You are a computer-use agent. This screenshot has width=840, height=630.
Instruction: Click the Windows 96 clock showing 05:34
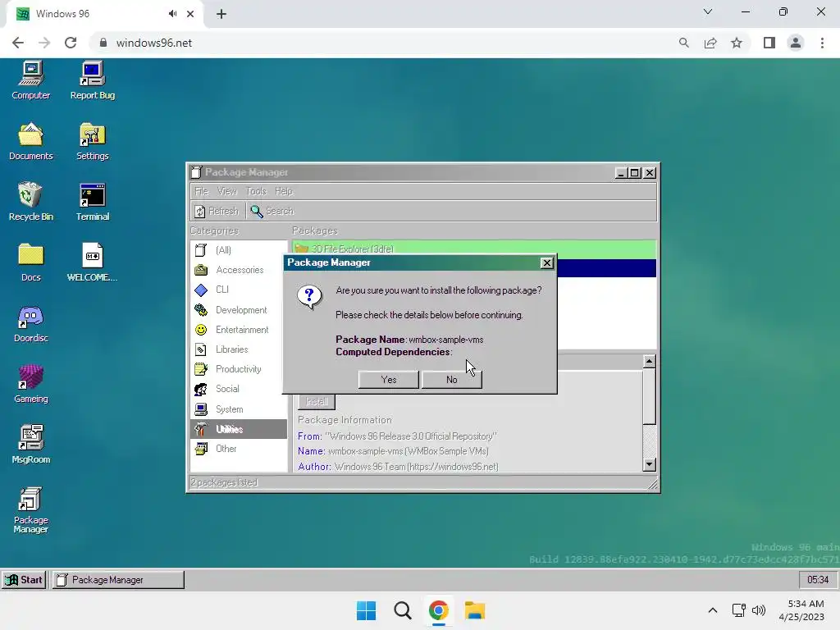coord(818,580)
